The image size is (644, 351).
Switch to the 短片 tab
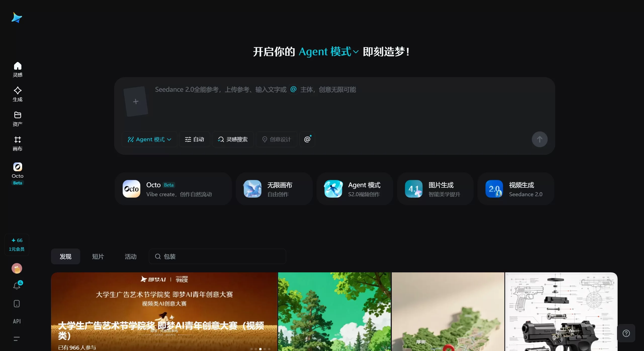pos(98,257)
